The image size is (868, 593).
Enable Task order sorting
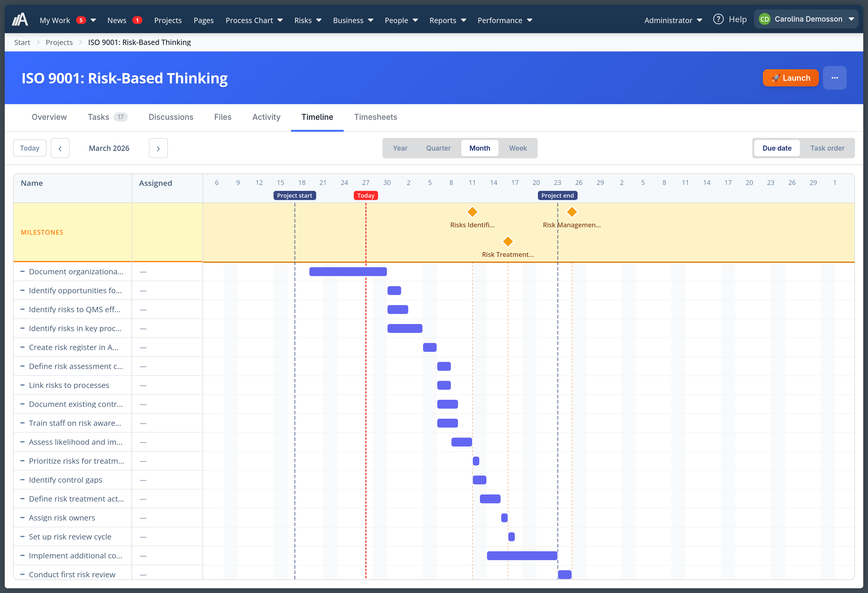click(x=827, y=148)
